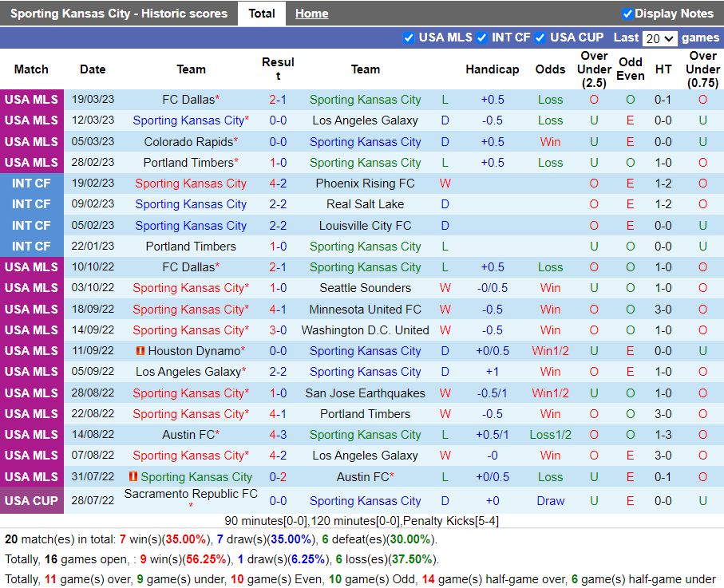Toggle the USA CUP filter checkbox
The height and width of the screenshot is (588, 724).
pos(540,37)
